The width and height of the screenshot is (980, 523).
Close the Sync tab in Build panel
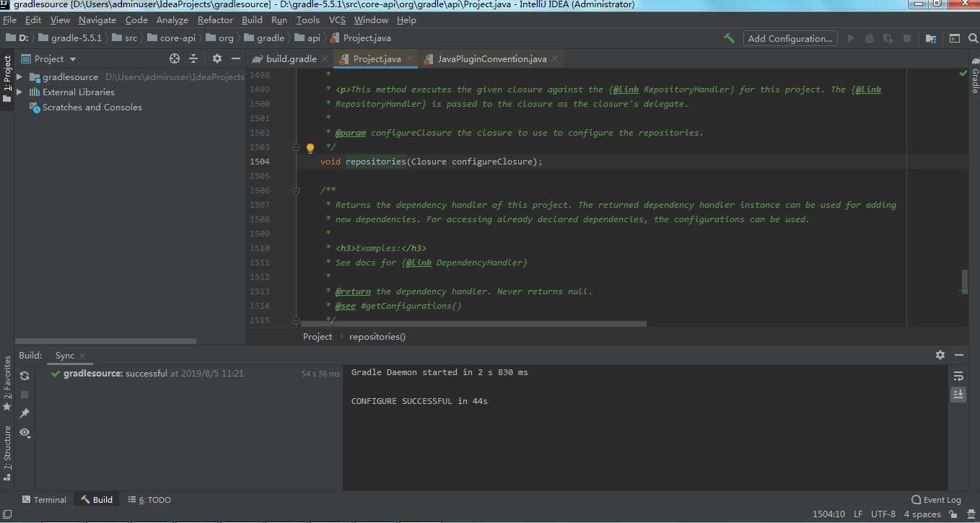tap(82, 356)
